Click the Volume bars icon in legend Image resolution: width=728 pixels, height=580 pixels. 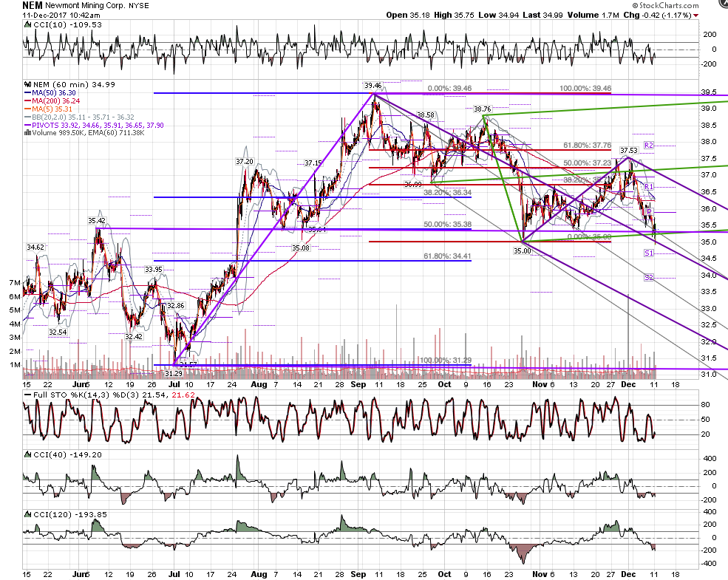(x=27, y=133)
